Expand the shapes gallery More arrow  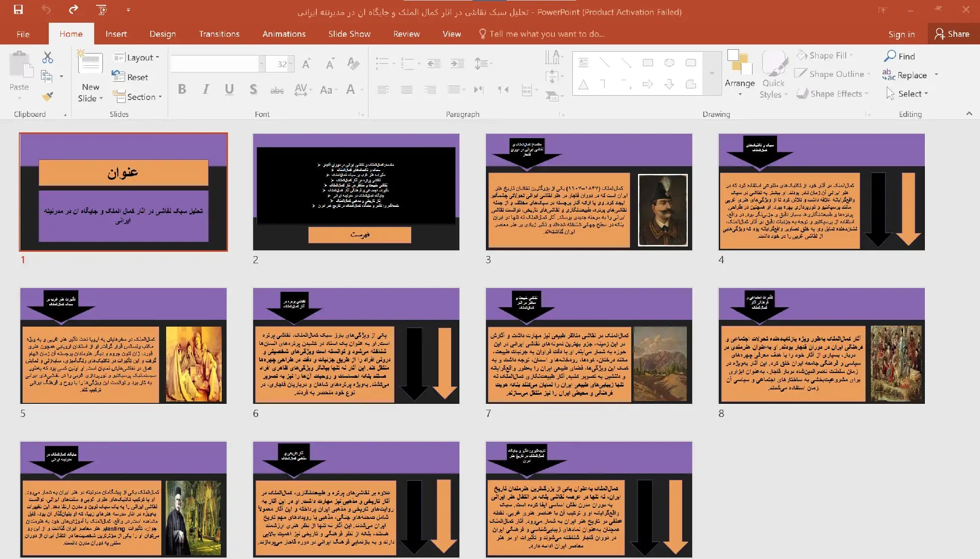point(711,73)
